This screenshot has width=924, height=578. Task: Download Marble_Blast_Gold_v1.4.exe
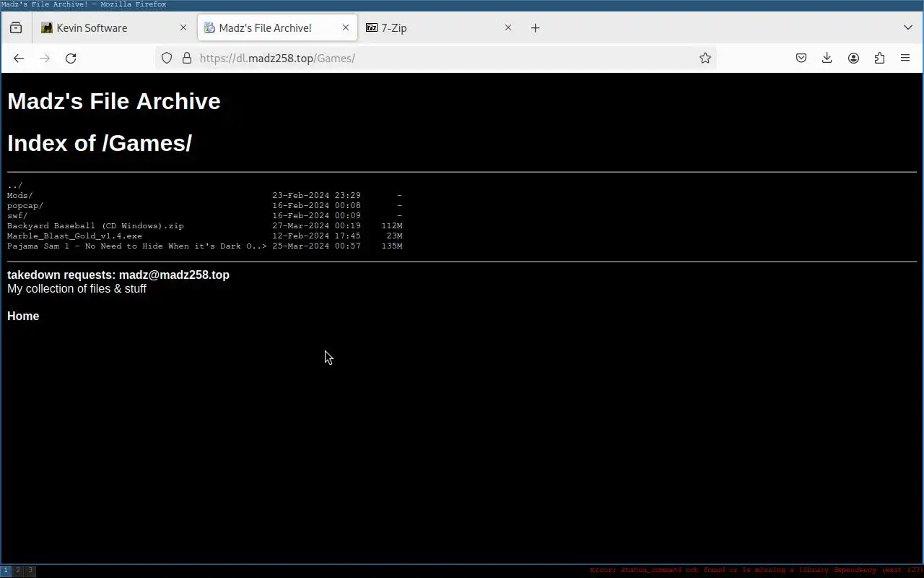[74, 236]
